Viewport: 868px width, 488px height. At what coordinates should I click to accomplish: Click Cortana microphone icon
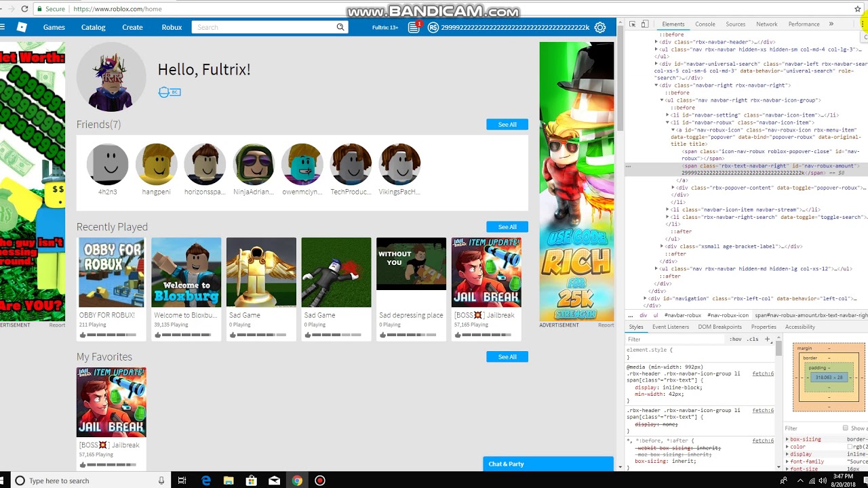tap(161, 481)
